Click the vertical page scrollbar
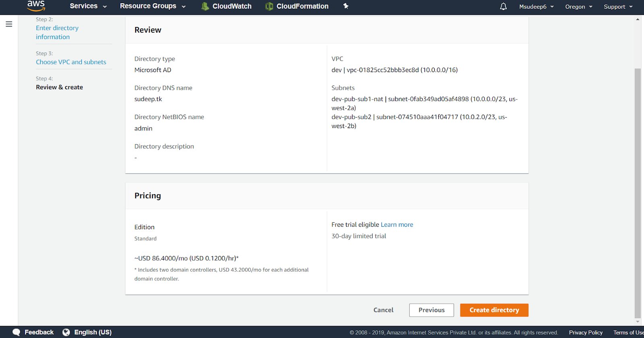644x338 pixels. click(x=638, y=193)
